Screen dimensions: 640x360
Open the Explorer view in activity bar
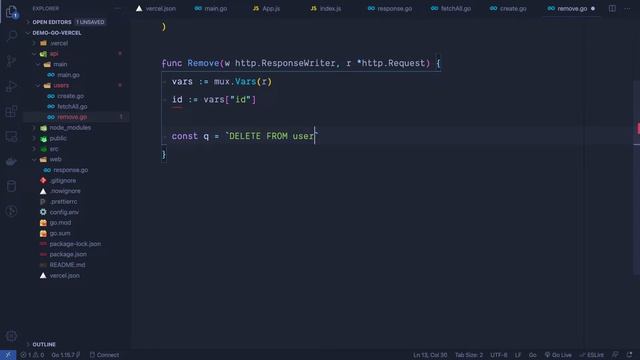pos(11,11)
